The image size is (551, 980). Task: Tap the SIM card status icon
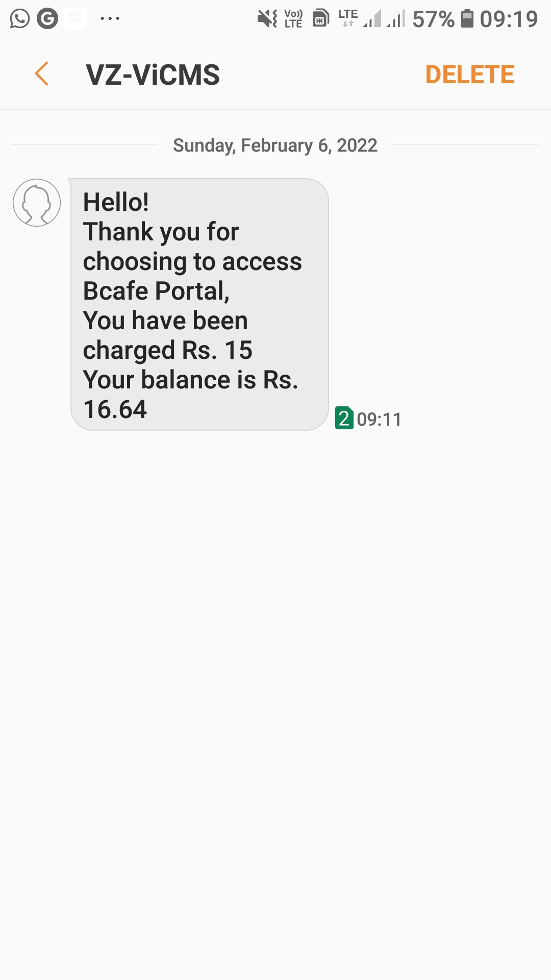(x=320, y=19)
